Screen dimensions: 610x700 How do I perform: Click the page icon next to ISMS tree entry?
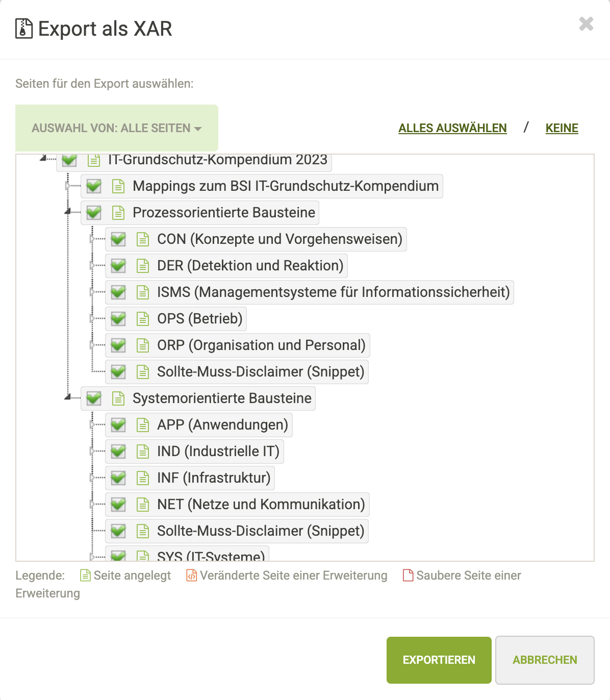coord(143,292)
